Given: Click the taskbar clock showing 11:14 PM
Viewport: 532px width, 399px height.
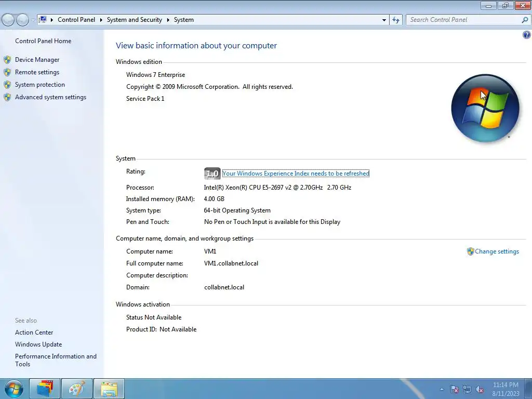Looking at the screenshot, I should click(x=506, y=389).
